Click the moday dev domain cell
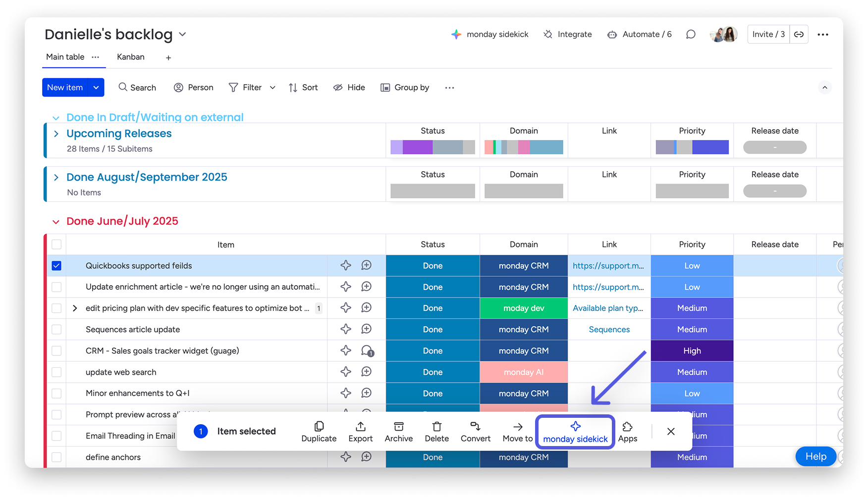 pos(524,308)
